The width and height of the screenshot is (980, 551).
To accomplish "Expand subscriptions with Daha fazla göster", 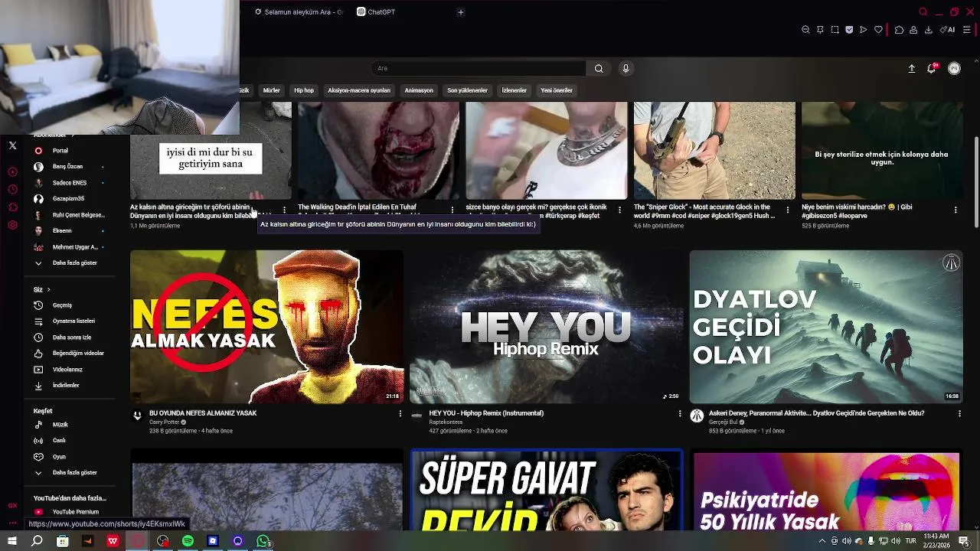I will tap(69, 263).
